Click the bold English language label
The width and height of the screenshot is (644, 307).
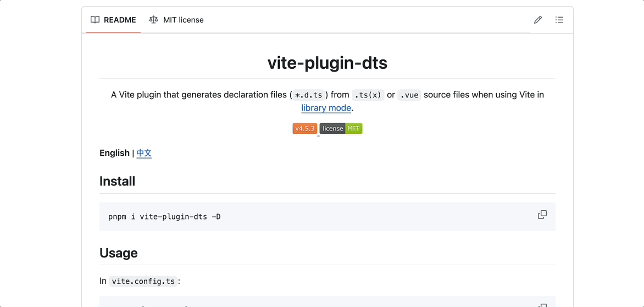114,153
